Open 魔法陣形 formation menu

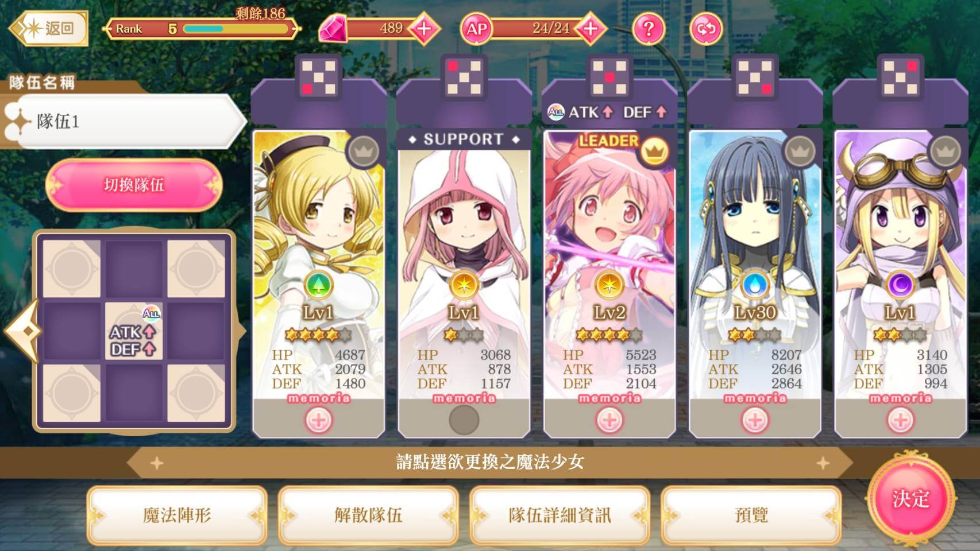pos(177,515)
